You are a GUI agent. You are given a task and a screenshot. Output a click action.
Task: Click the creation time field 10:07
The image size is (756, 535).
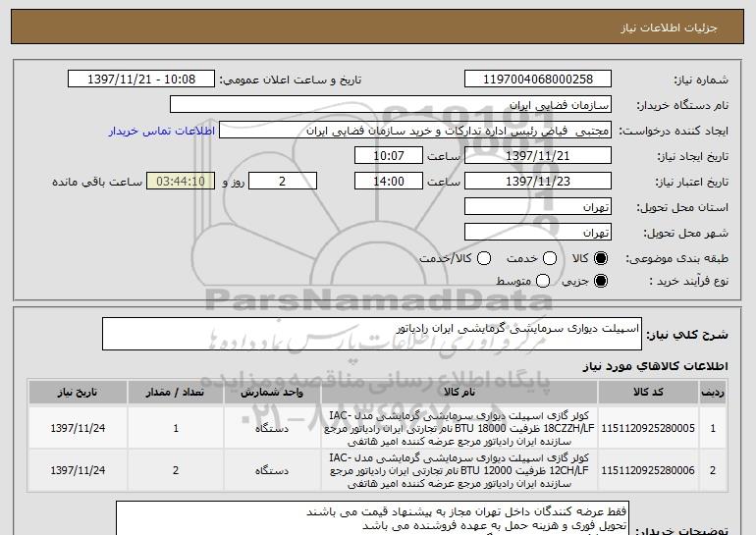pos(389,156)
